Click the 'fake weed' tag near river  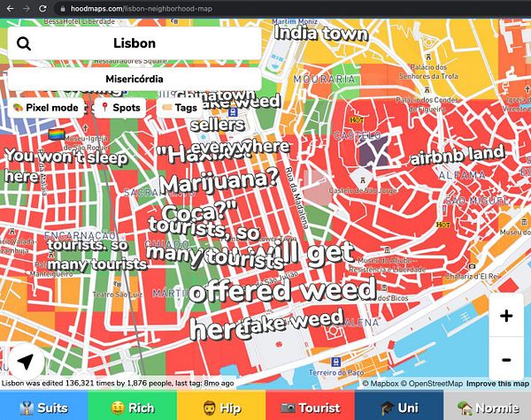pyautogui.click(x=293, y=322)
